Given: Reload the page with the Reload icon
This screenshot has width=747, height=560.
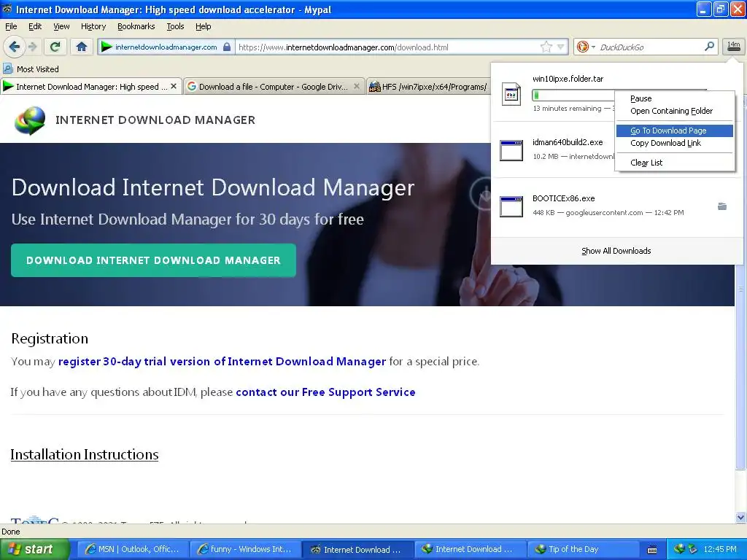Looking at the screenshot, I should pyautogui.click(x=55, y=47).
